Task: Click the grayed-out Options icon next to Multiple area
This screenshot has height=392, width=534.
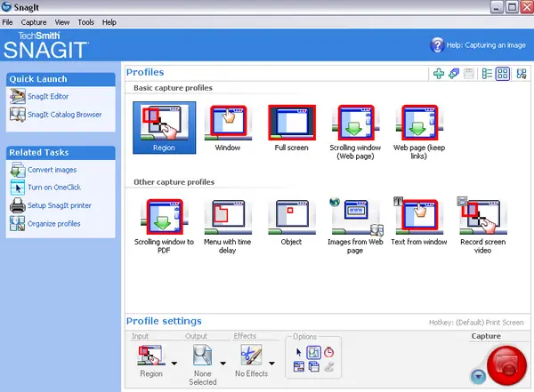Action: [328, 367]
